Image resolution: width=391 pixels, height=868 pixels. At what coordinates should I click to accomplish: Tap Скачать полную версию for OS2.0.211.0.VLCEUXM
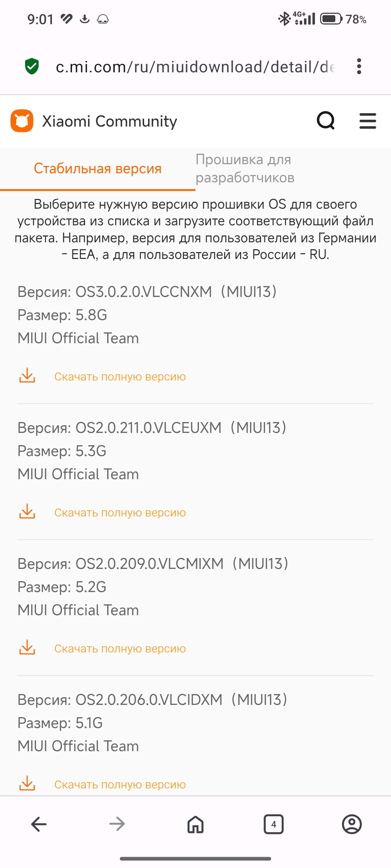click(120, 512)
